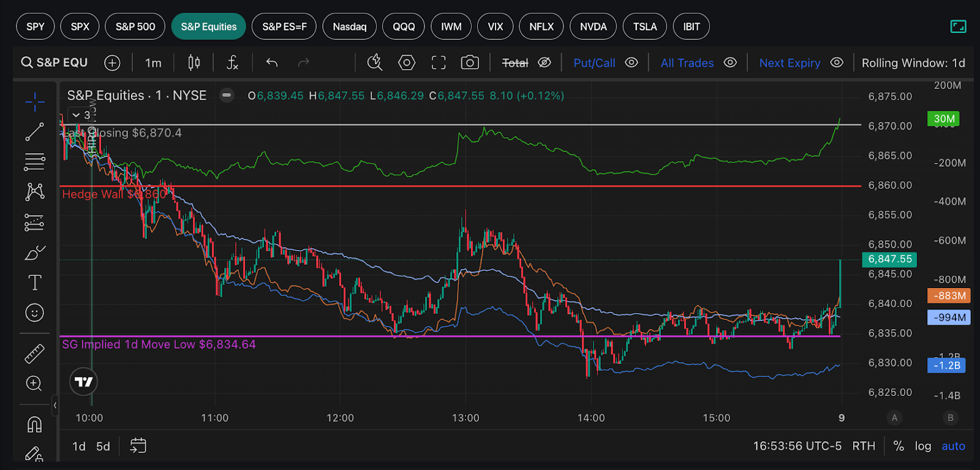Select the crosshair cursor tool
The height and width of the screenshot is (470, 980).
point(35,102)
